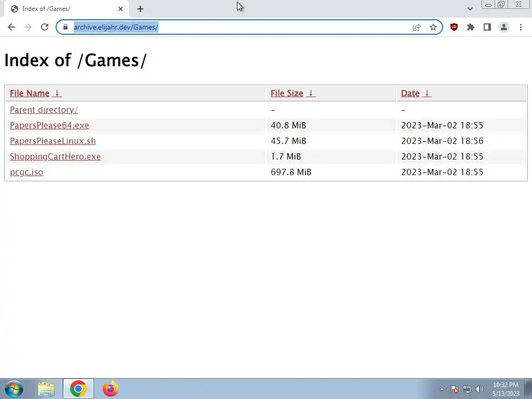This screenshot has height=399, width=532.
Task: Close the Index of /Games/ tab
Action: [121, 9]
